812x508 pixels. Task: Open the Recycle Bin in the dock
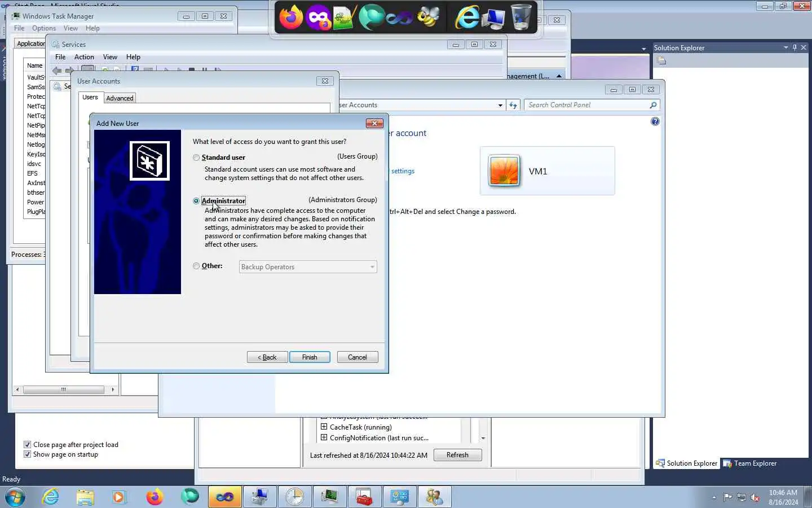521,17
